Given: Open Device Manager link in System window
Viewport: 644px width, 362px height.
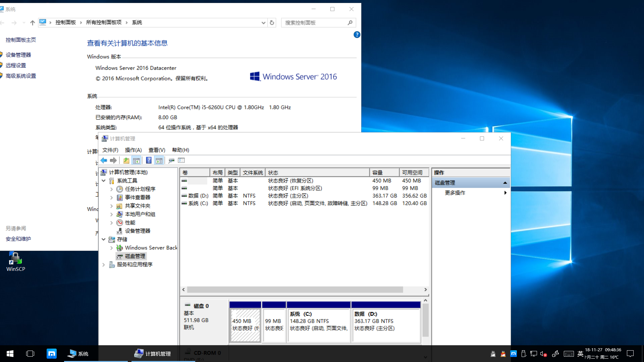Looking at the screenshot, I should point(18,55).
